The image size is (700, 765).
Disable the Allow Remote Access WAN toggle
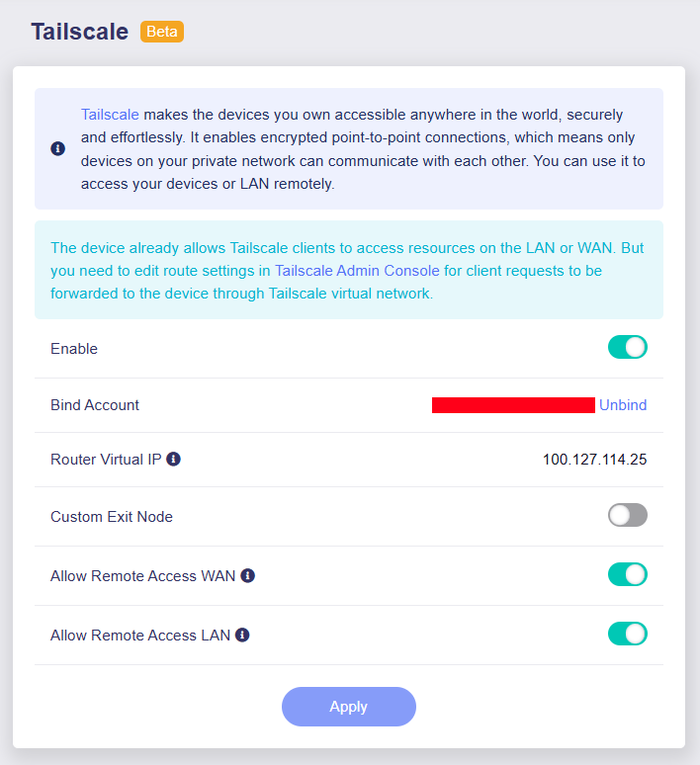click(627, 574)
